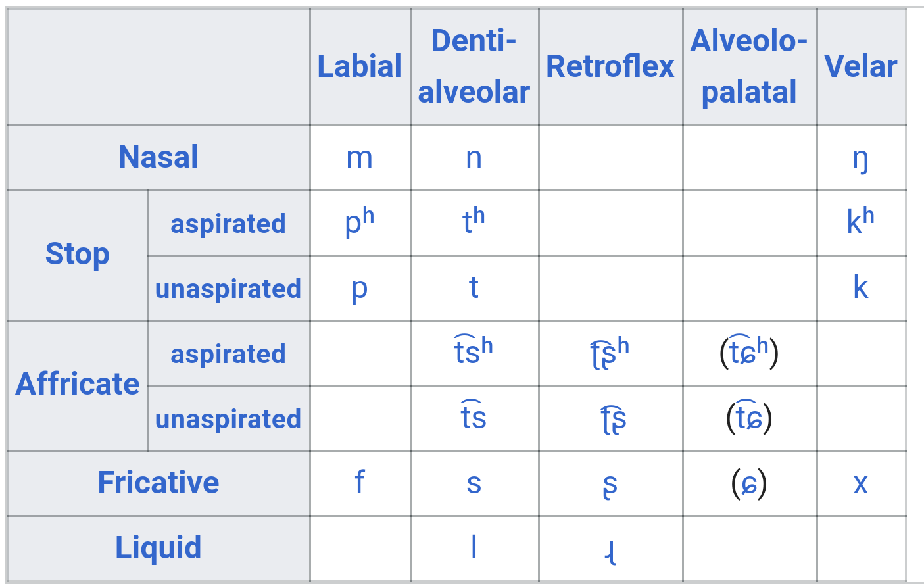Click the Fricative row header link
Screen dimensions: 924x588
158,483
